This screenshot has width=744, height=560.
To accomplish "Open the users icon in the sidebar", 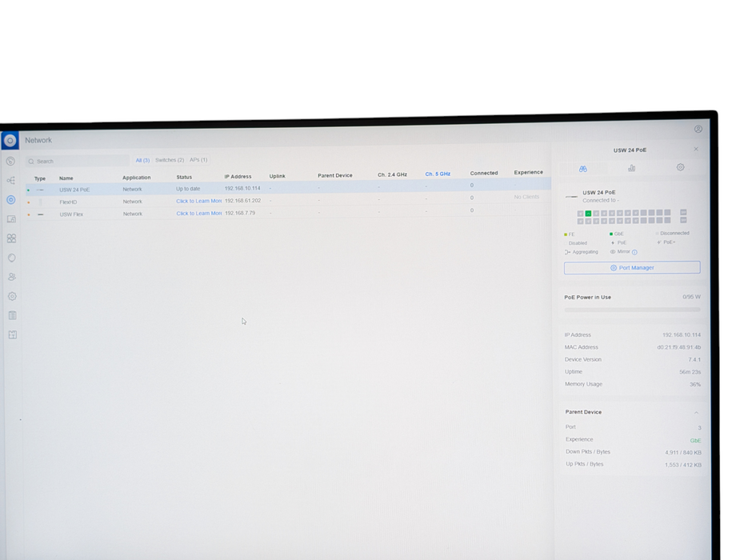I will tap(12, 277).
